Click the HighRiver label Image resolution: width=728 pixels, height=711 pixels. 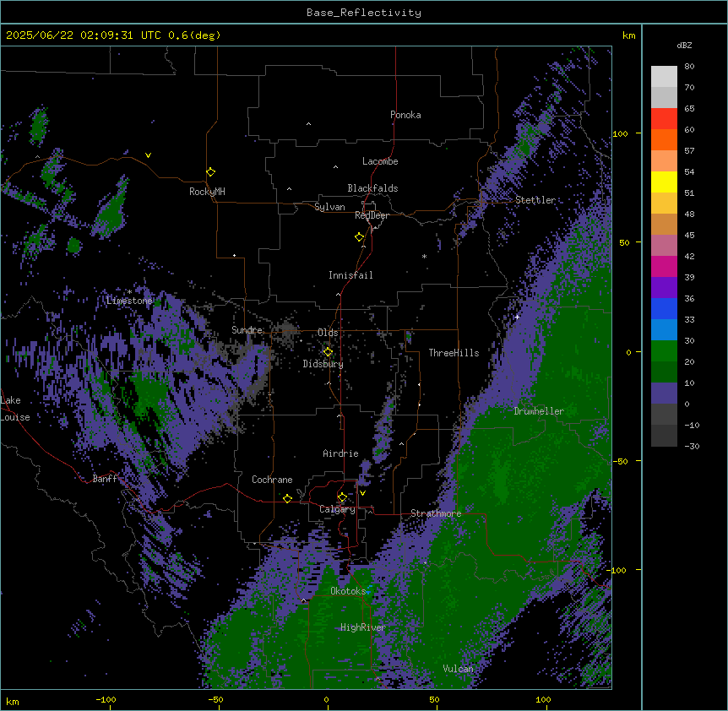pyautogui.click(x=363, y=627)
